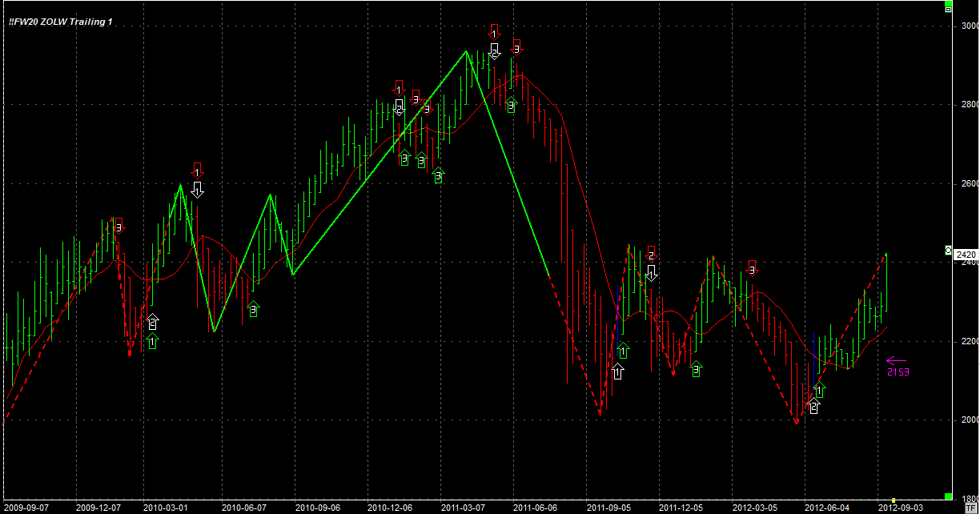Click the green square at top of price axis
Image resolution: width=980 pixels, height=514 pixels.
click(x=949, y=8)
